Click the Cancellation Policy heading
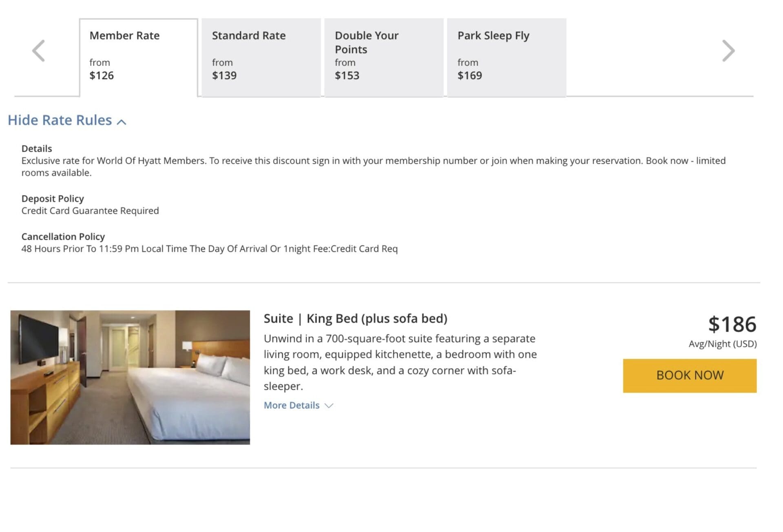This screenshot has width=783, height=532. [63, 236]
